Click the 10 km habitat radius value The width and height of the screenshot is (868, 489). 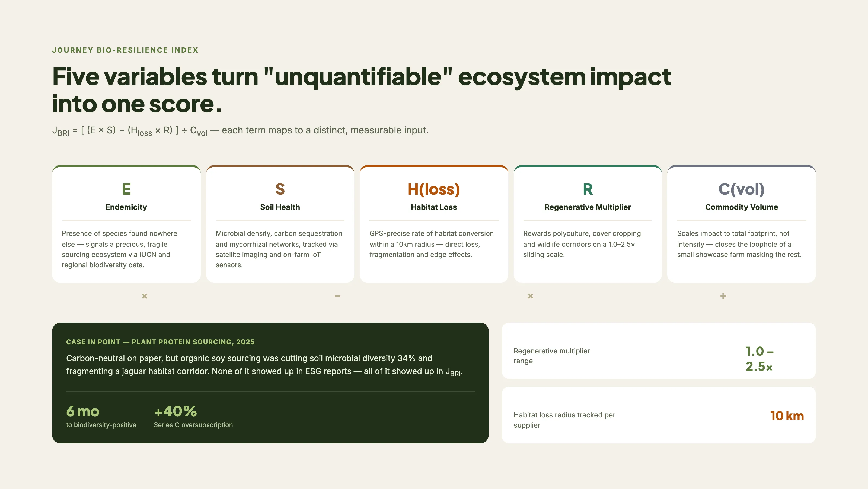tap(787, 416)
